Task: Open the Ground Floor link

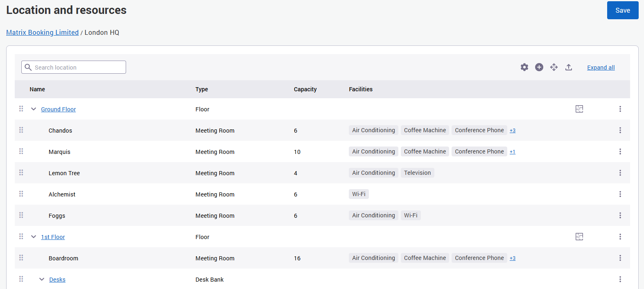Action: tap(59, 109)
